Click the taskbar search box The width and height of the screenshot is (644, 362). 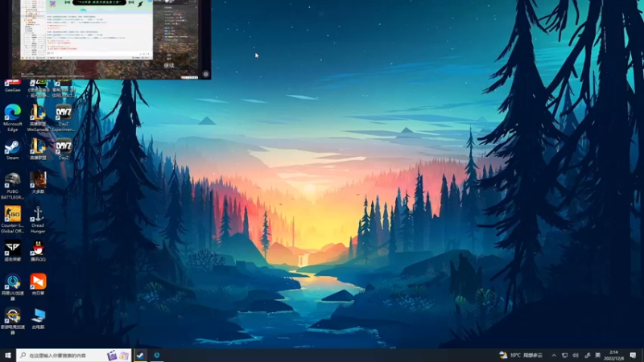point(74,356)
